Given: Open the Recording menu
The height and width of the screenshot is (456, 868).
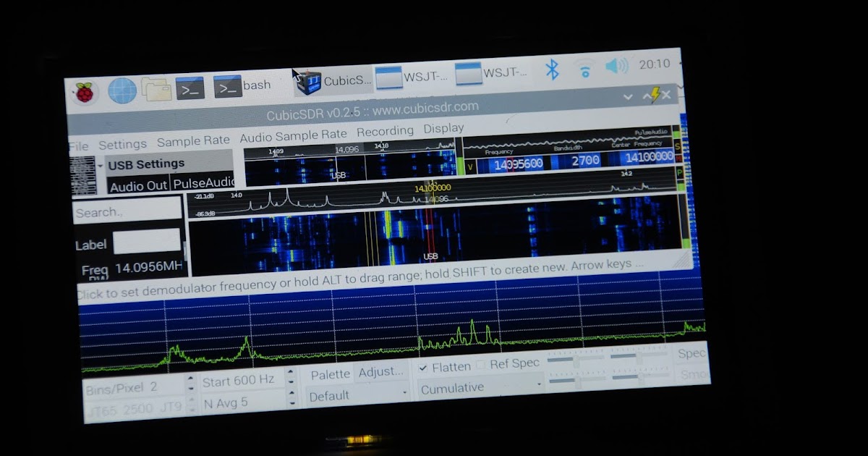Looking at the screenshot, I should click(386, 131).
